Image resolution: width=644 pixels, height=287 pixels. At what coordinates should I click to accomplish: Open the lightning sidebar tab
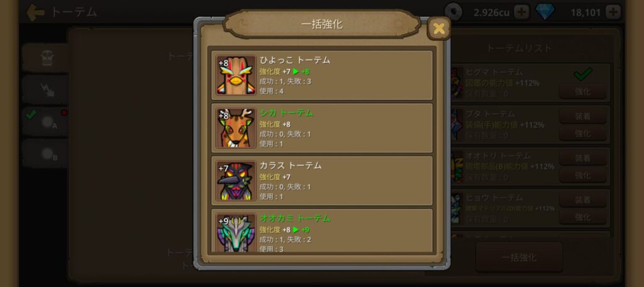coord(47,89)
